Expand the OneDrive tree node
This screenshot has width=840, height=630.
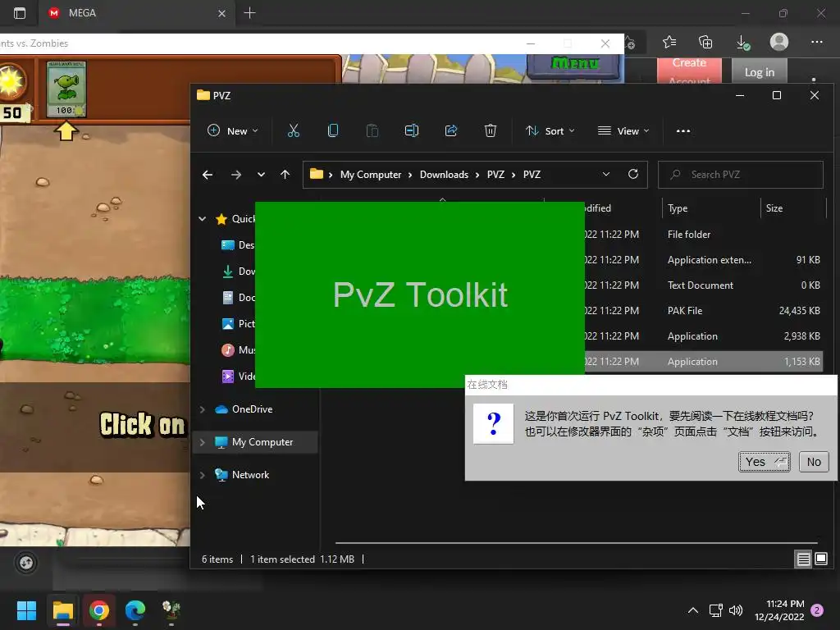pos(203,409)
